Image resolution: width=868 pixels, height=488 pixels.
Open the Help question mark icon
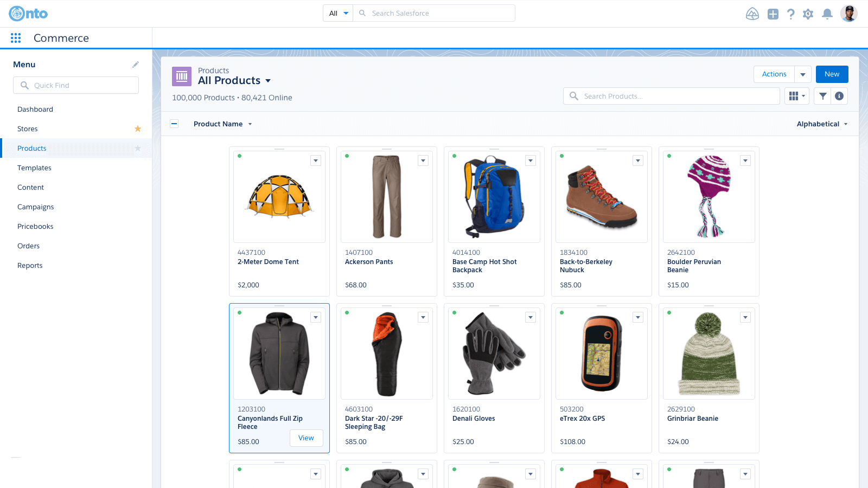point(791,14)
